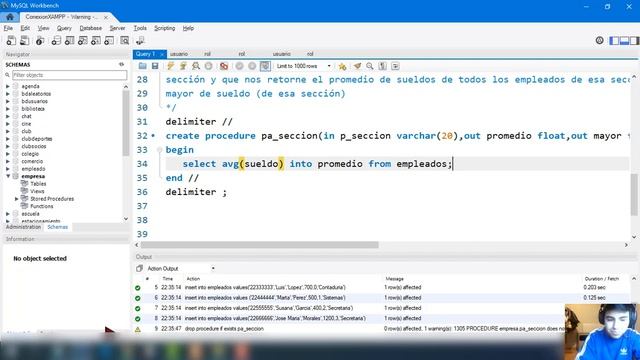
Task: Select the Tables node under empresa
Action: coord(38,184)
